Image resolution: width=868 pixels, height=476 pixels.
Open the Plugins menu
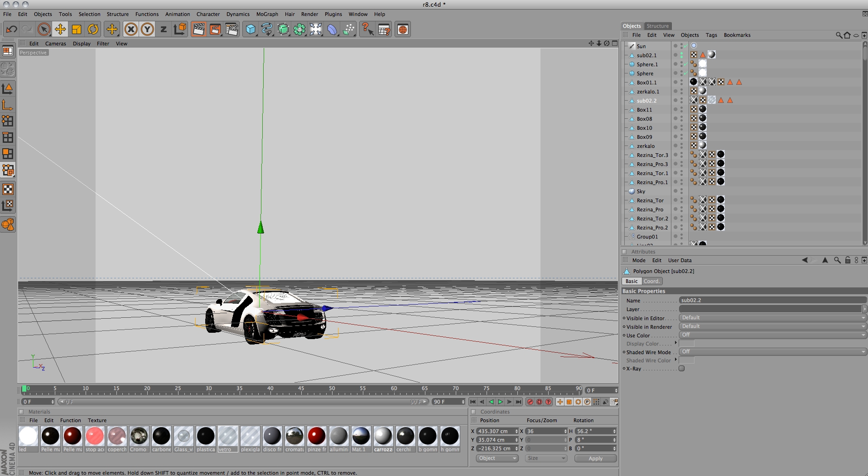coord(333,14)
